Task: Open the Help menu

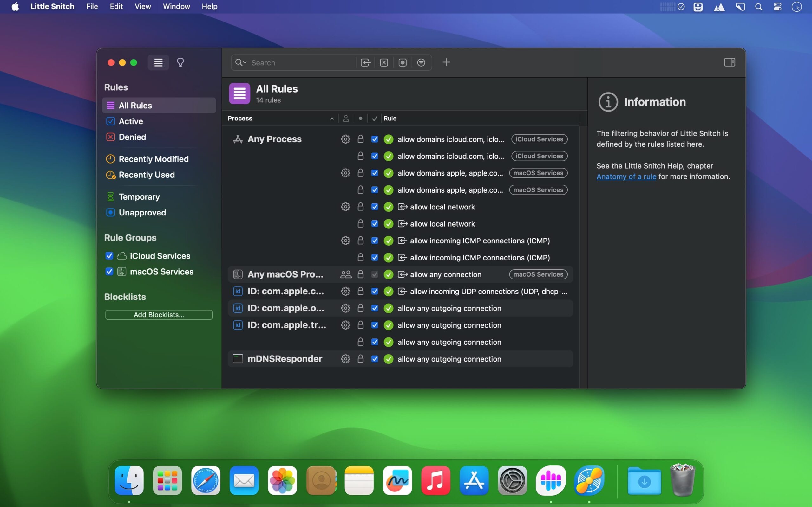Action: click(209, 6)
